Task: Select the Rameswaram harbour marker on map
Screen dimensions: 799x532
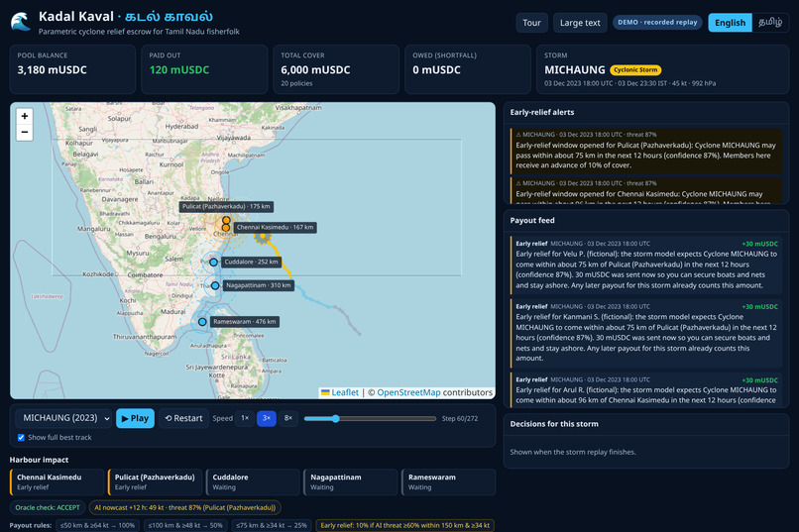Action: click(x=202, y=322)
